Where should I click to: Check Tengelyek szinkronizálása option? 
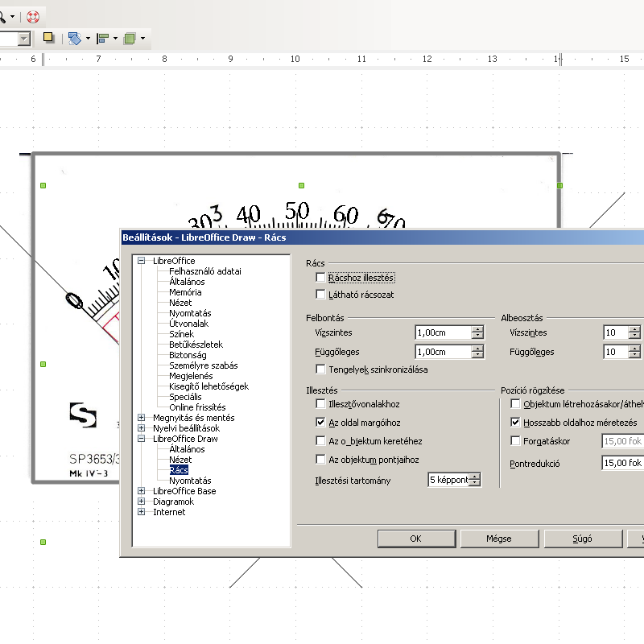(x=321, y=369)
